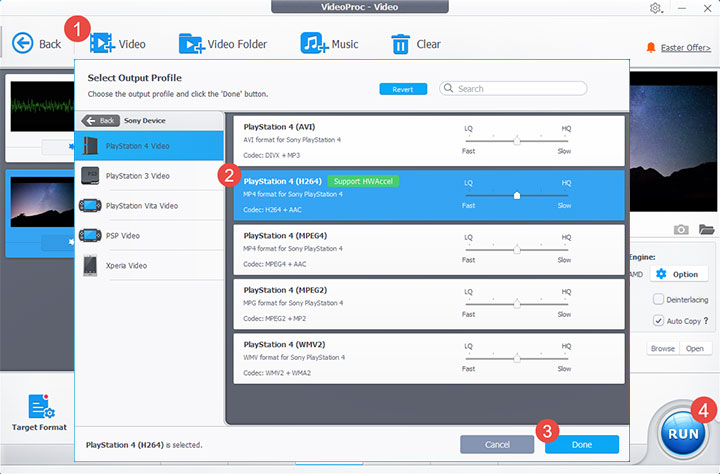The width and height of the screenshot is (720, 474).
Task: Click the Easter Offer bell icon
Action: pyautogui.click(x=651, y=47)
